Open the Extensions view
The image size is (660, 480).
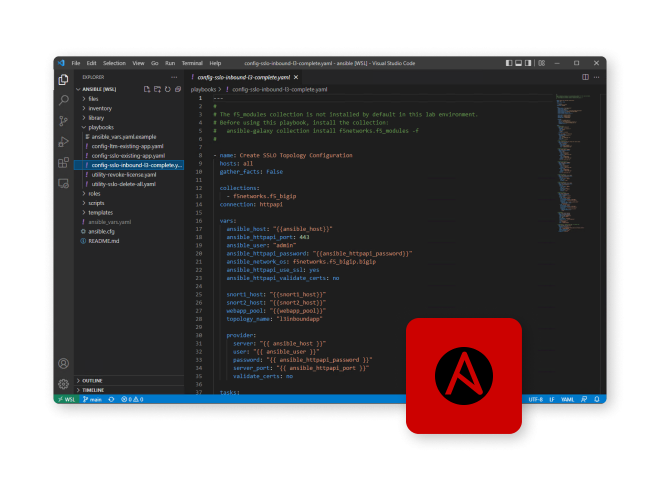[x=64, y=163]
